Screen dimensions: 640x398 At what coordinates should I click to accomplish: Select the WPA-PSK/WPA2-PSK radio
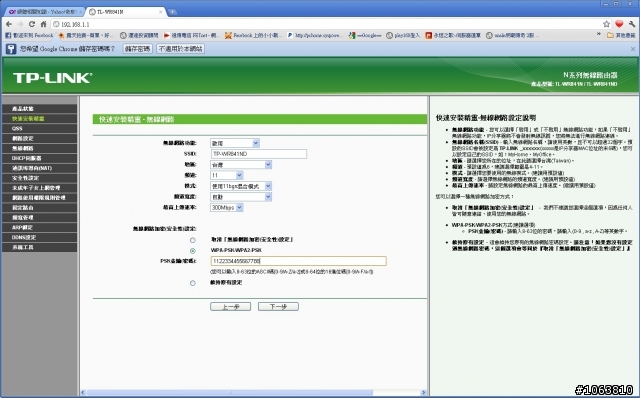193,251
